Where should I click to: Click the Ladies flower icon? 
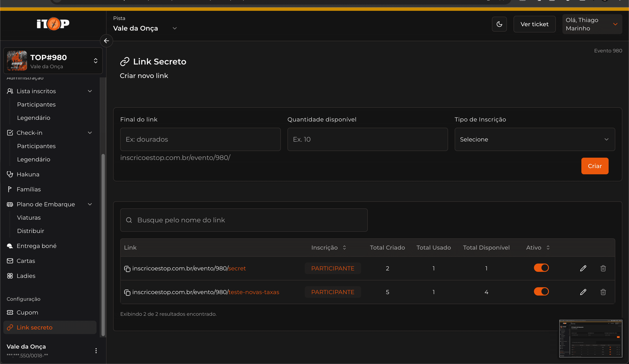click(x=10, y=276)
